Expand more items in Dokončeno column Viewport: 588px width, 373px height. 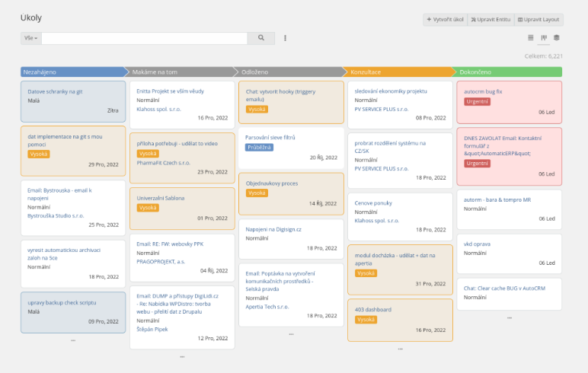pos(509,317)
